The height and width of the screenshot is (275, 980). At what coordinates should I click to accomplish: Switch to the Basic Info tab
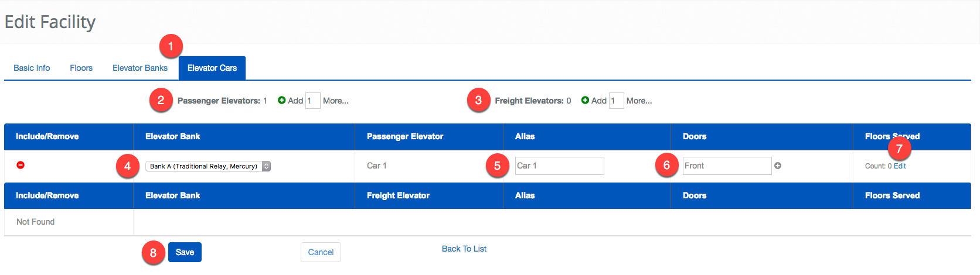point(32,68)
